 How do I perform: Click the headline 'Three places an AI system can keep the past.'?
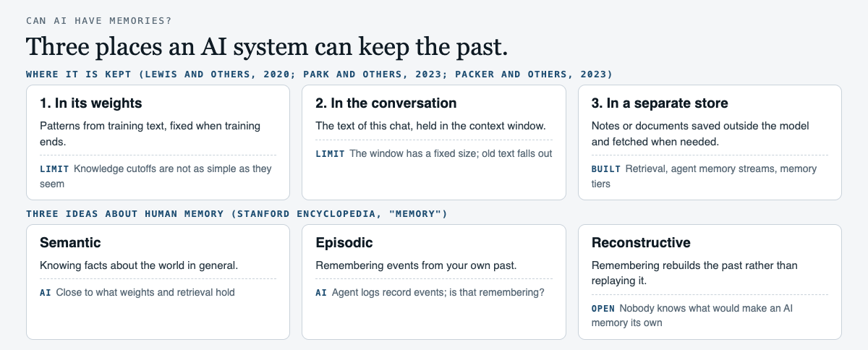(x=267, y=46)
